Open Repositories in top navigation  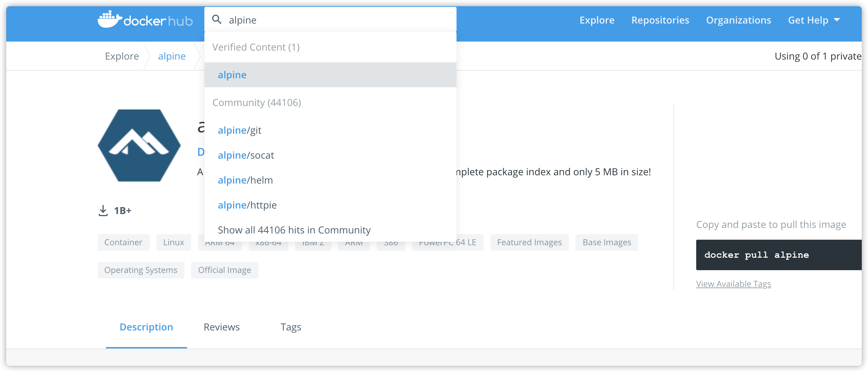(x=660, y=20)
